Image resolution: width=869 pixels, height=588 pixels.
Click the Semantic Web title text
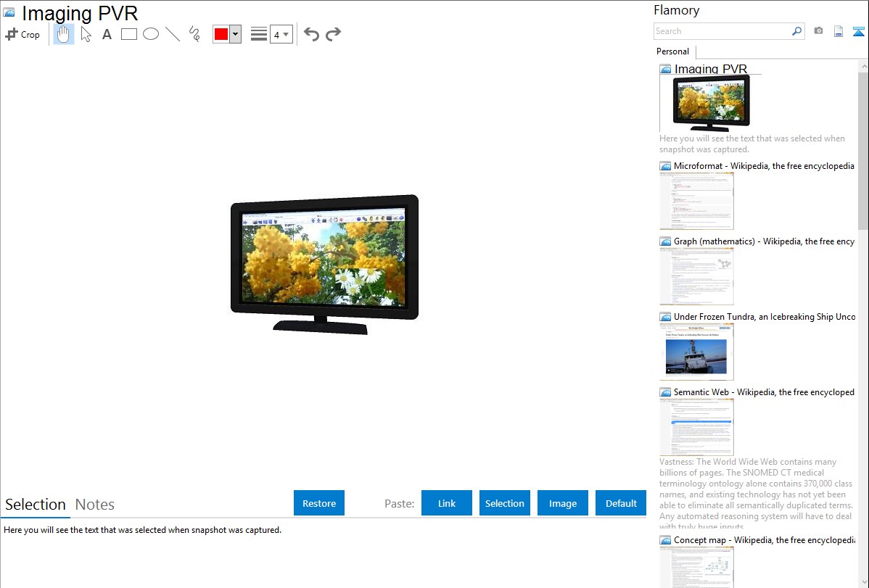pos(764,392)
